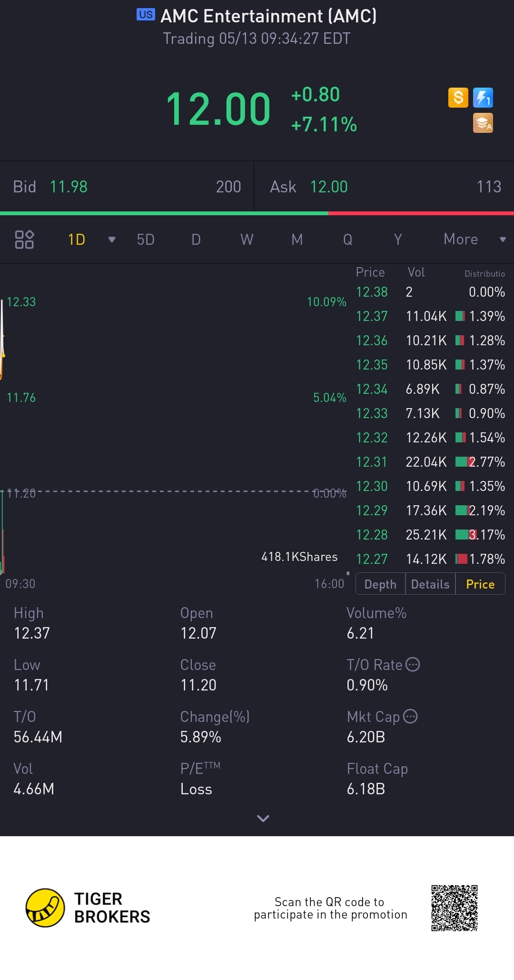The width and height of the screenshot is (514, 980).
Task: Open the chart layout grid icon
Action: [x=24, y=240]
